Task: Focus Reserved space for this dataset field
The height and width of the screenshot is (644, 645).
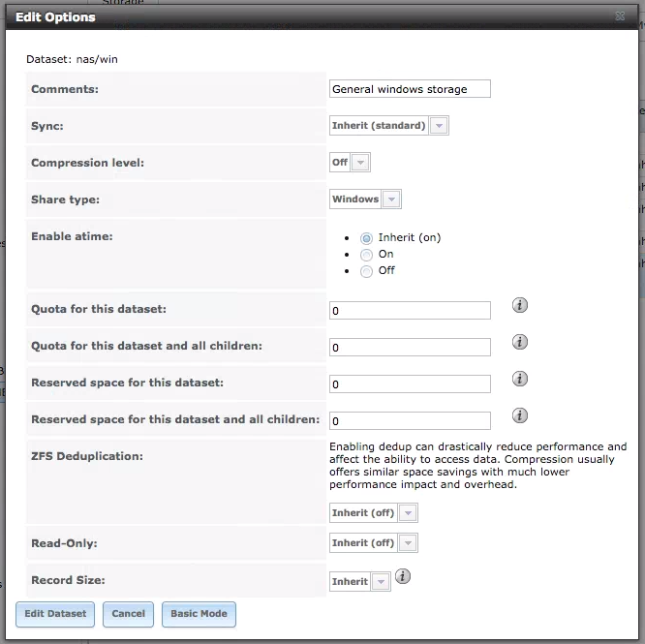Action: (410, 384)
